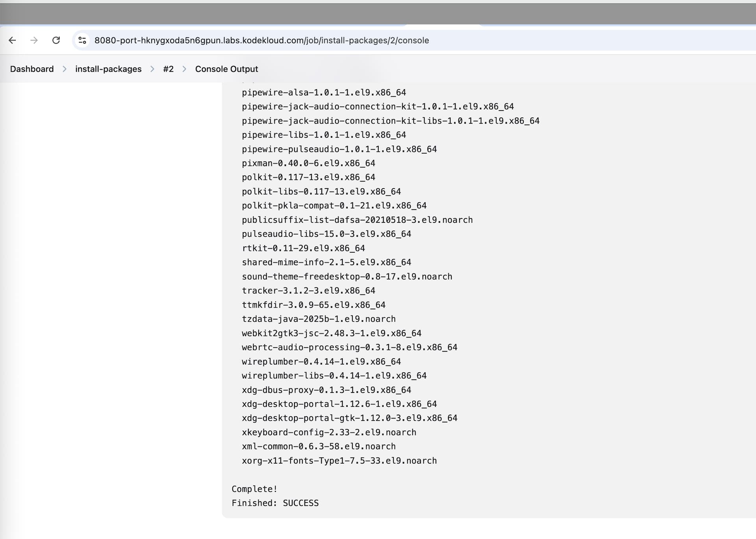756x539 pixels.
Task: Focus the kodekloud URL address field
Action: pos(261,40)
